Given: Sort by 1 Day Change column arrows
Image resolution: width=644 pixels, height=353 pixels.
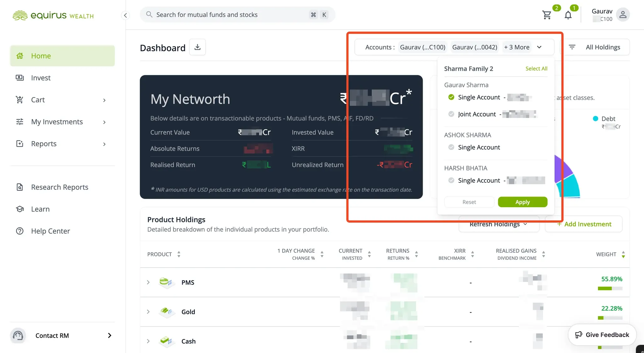Looking at the screenshot, I should pos(322,254).
